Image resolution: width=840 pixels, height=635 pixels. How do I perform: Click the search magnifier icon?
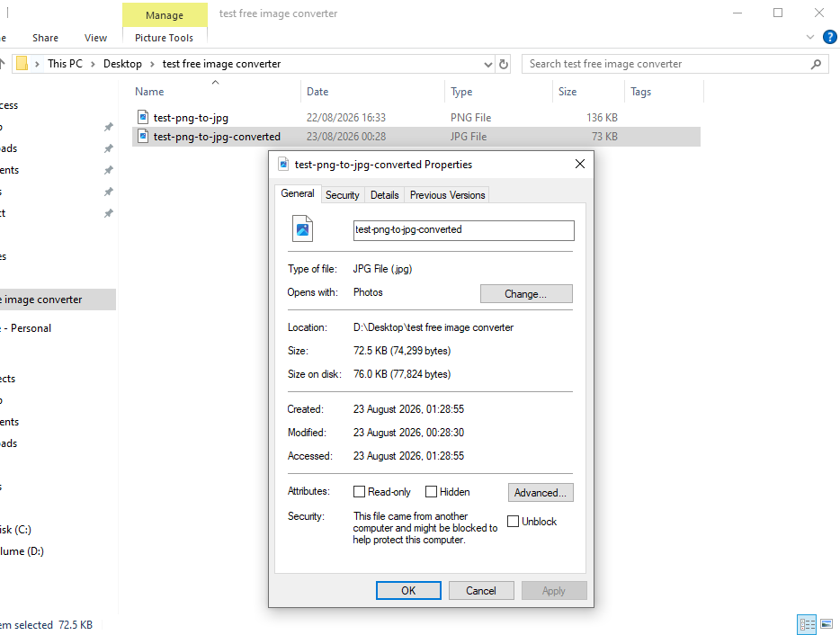[816, 64]
